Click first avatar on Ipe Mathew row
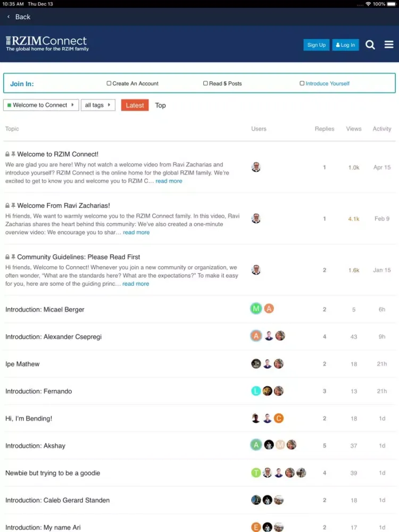The image size is (399, 532). coord(256,364)
